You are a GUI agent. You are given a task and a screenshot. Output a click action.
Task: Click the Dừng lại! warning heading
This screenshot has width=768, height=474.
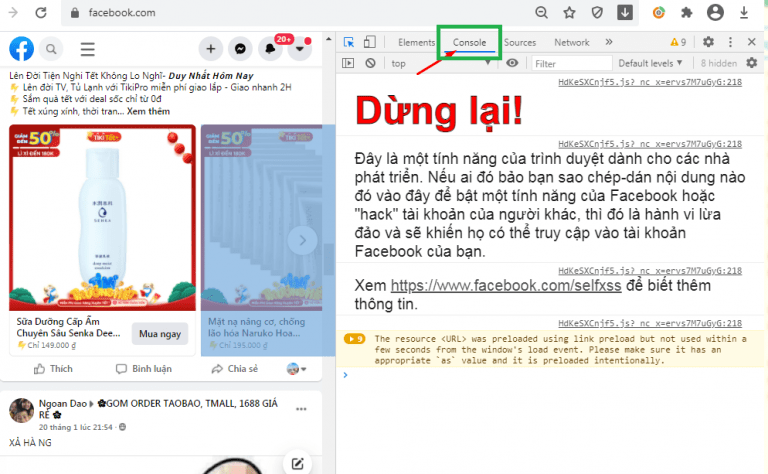439,111
